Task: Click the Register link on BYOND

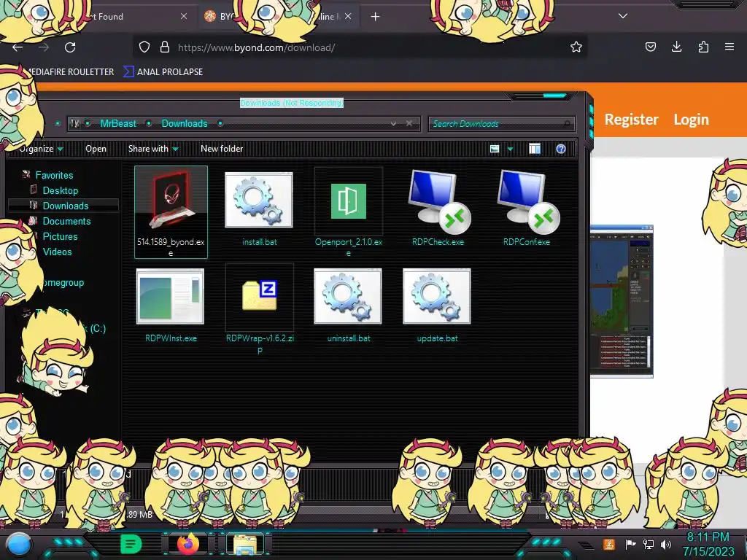Action: 631,120
